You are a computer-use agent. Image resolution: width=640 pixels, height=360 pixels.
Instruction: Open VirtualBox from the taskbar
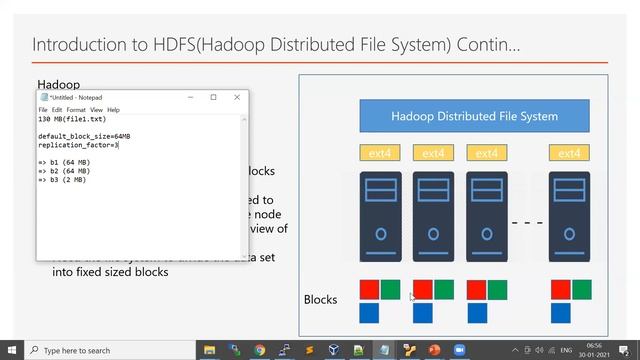(334, 350)
